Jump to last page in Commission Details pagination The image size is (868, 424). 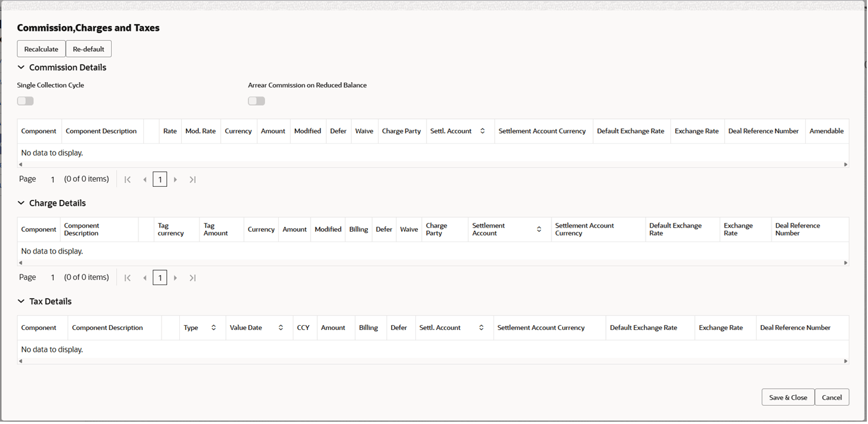pyautogui.click(x=192, y=179)
